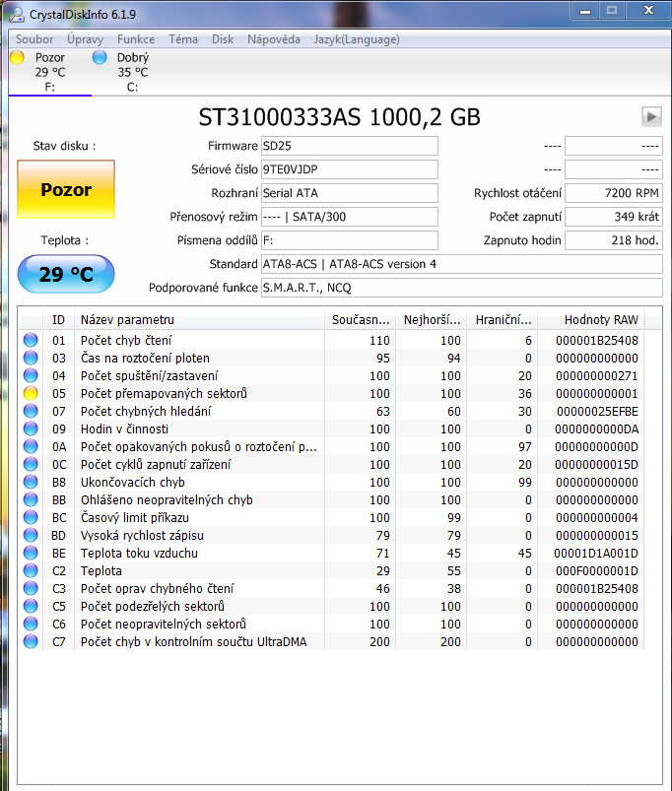Open the Soubor menu
672x791 pixels.
tap(34, 39)
